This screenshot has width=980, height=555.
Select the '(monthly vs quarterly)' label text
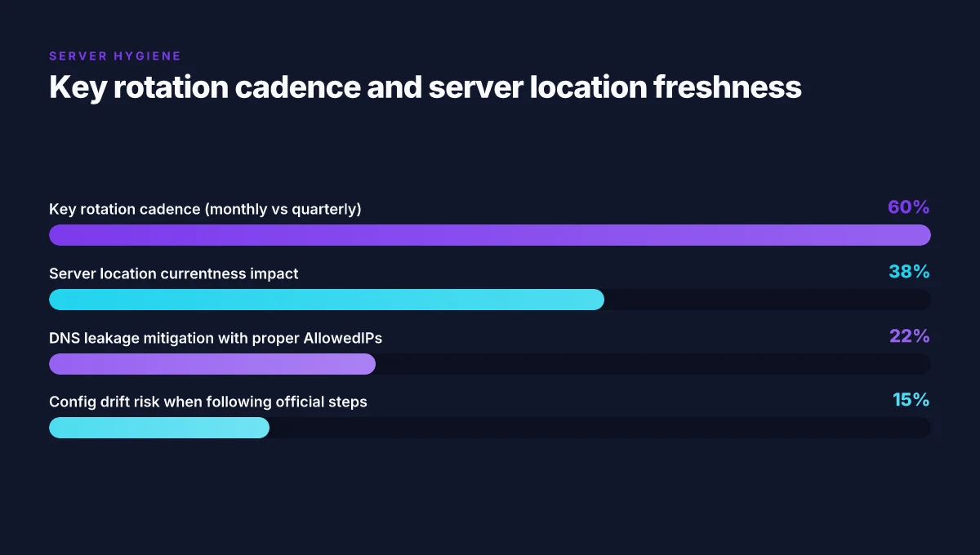[283, 209]
